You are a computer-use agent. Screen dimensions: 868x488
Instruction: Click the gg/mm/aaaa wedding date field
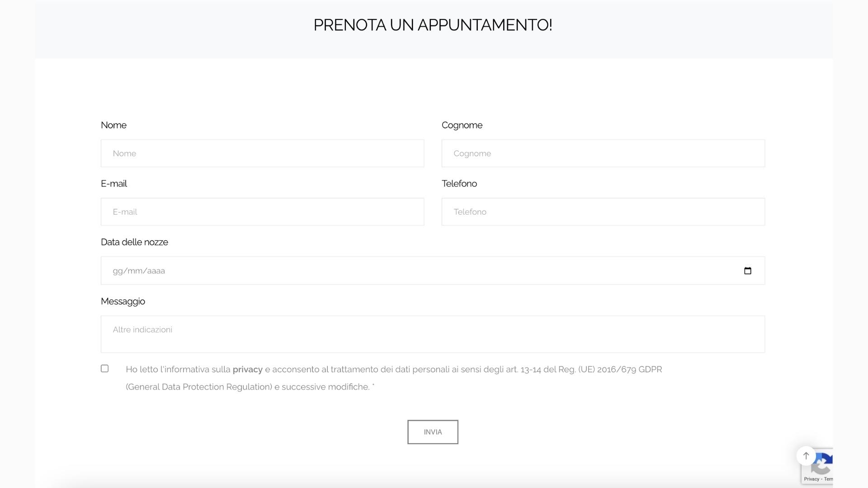coord(407,271)
